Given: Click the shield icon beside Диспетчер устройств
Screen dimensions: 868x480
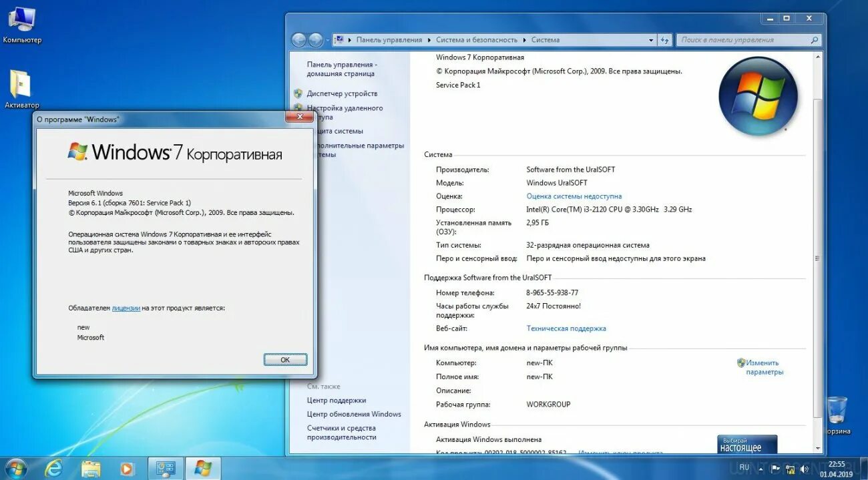Looking at the screenshot, I should (x=298, y=93).
